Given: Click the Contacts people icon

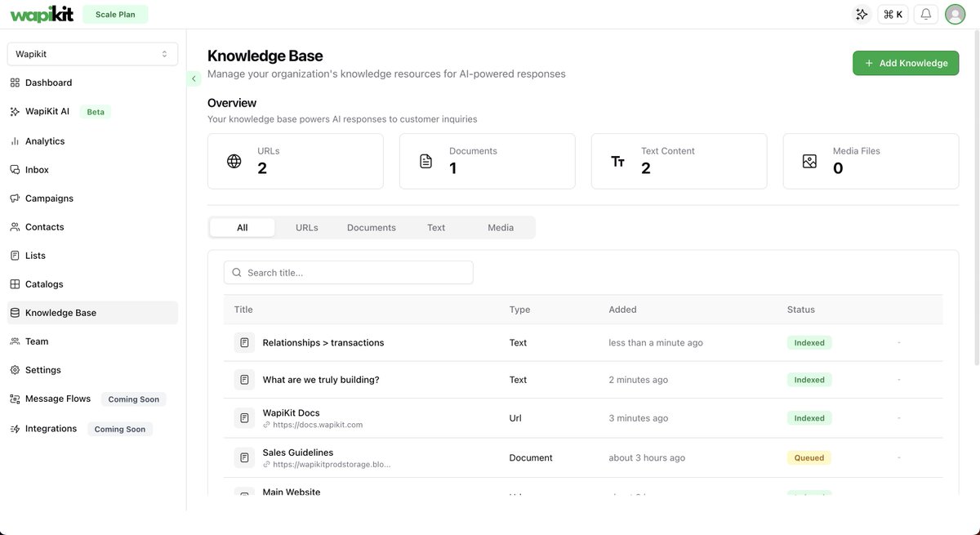Looking at the screenshot, I should (x=15, y=227).
